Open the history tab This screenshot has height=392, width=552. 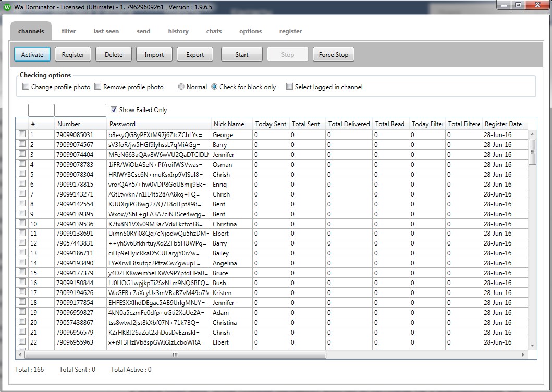pos(178,31)
